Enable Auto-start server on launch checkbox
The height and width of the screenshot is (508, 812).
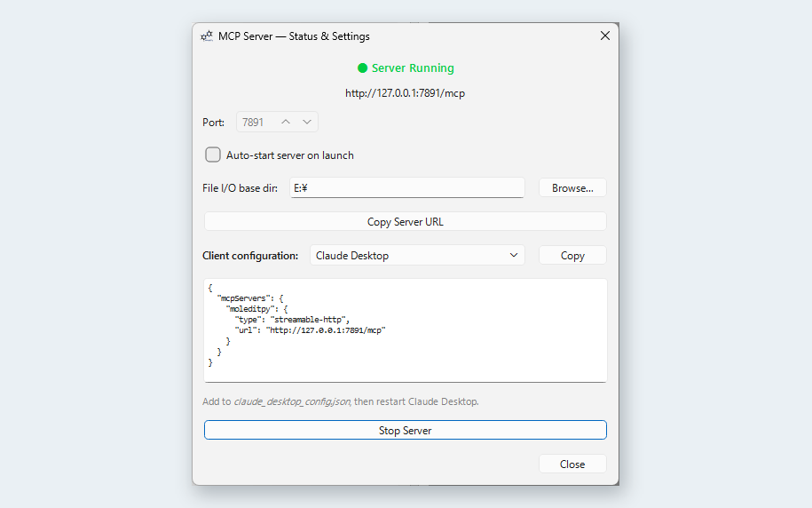(213, 155)
